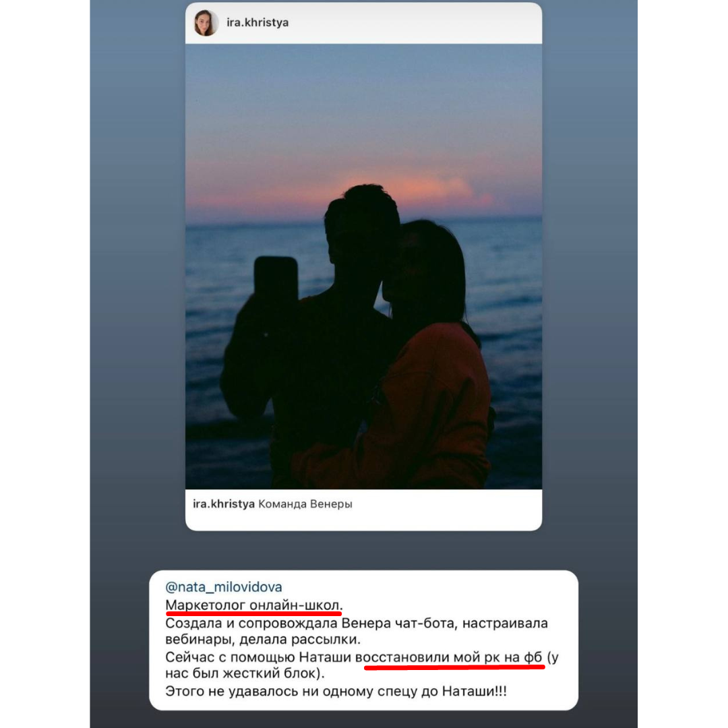This screenshot has height=728, width=728.
Task: Tap the sentence about Венера чат-бота
Action: (357, 623)
